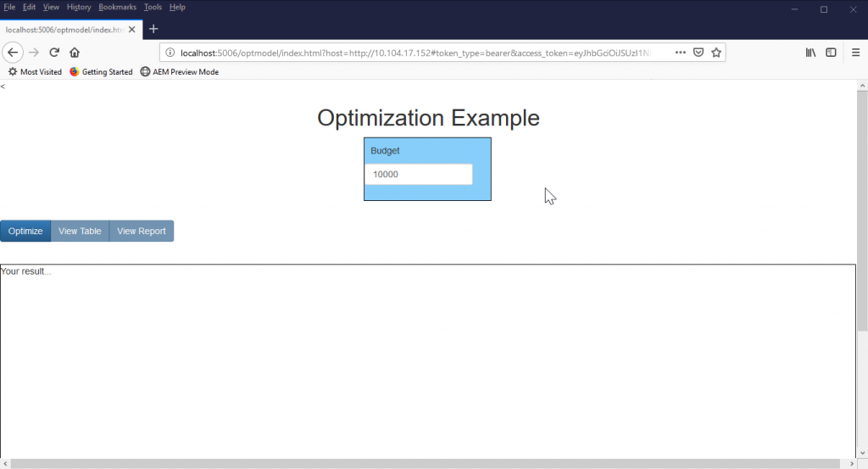Click the View Table button
Screen dimensions: 868x469
tap(80, 232)
